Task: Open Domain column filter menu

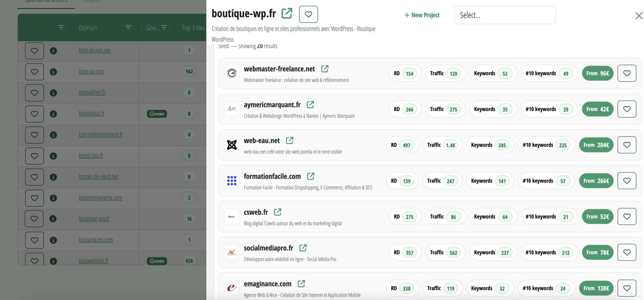Action: click(128, 28)
